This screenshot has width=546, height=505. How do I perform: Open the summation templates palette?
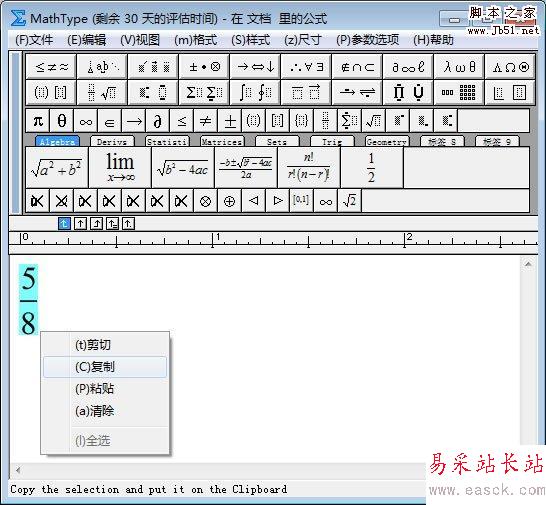[204, 92]
